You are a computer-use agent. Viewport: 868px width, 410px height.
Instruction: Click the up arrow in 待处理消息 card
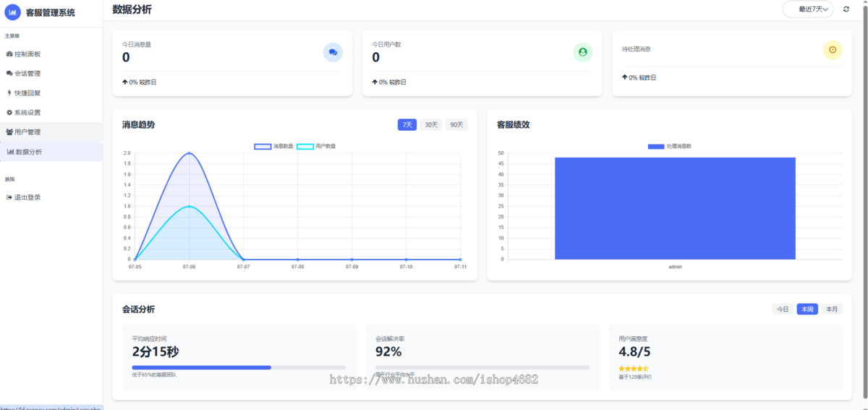[625, 77]
